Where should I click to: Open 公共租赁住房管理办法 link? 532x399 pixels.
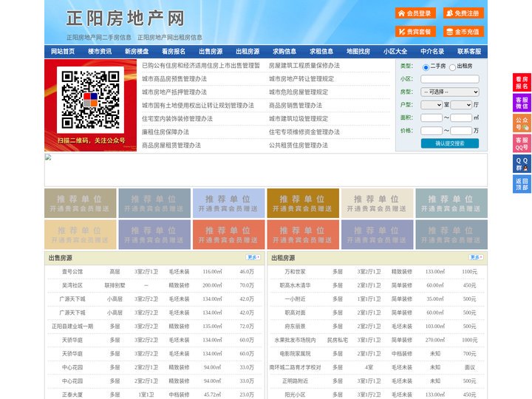tap(299, 146)
